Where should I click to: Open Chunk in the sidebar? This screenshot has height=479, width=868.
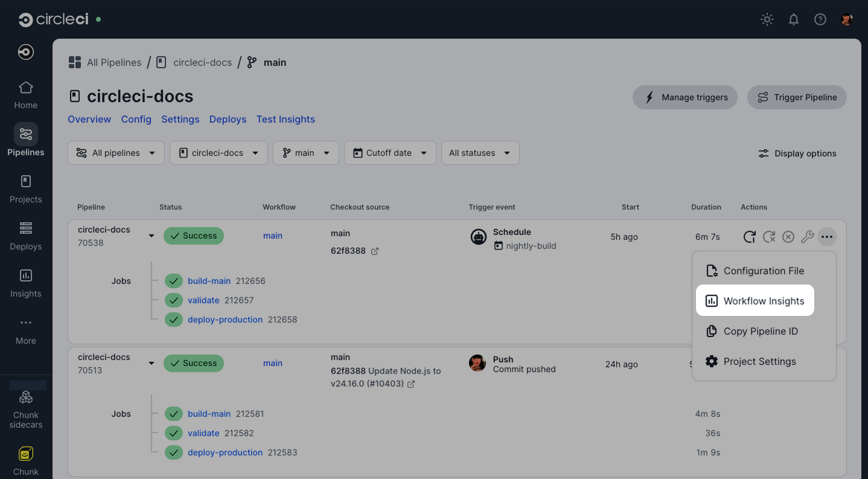pos(26,462)
